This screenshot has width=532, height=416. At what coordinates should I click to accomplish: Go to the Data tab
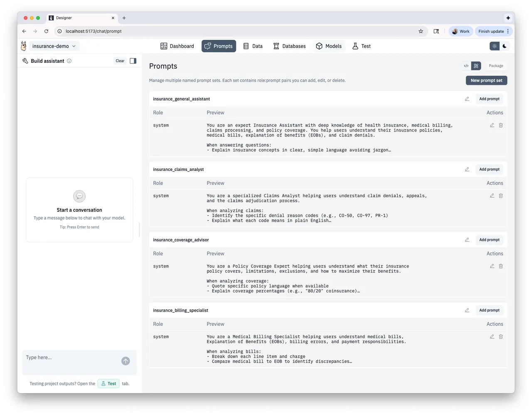(x=253, y=46)
